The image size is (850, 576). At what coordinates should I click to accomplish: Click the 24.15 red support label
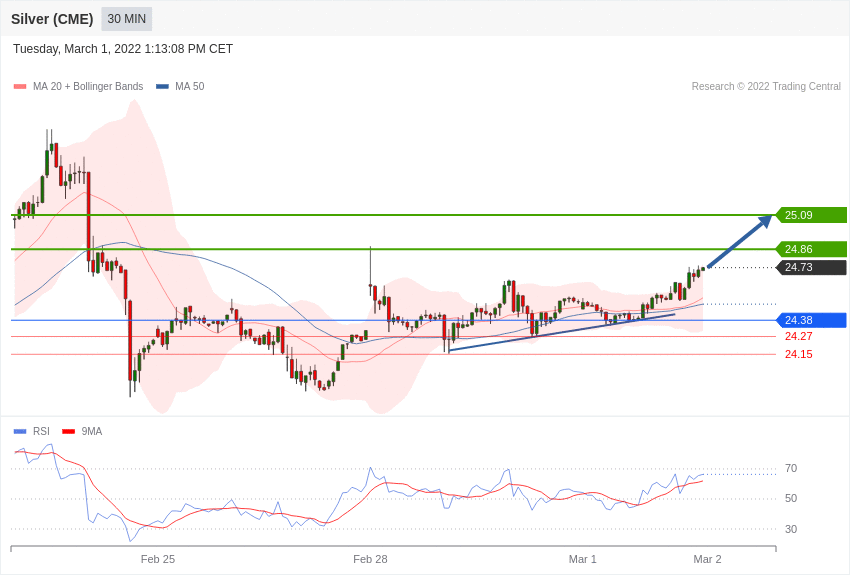pos(798,354)
